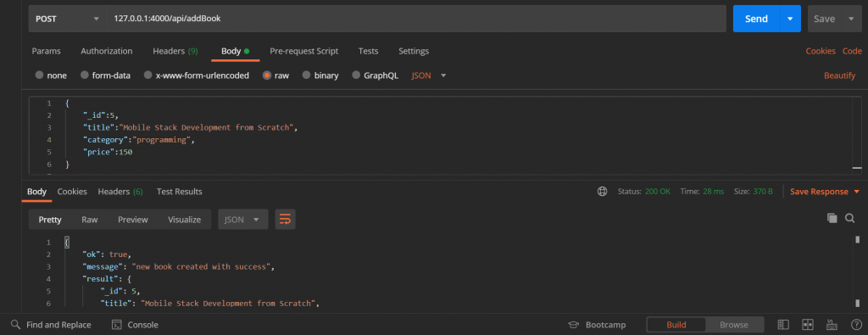Open the Test Results tab
The height and width of the screenshot is (335, 868).
click(x=180, y=192)
